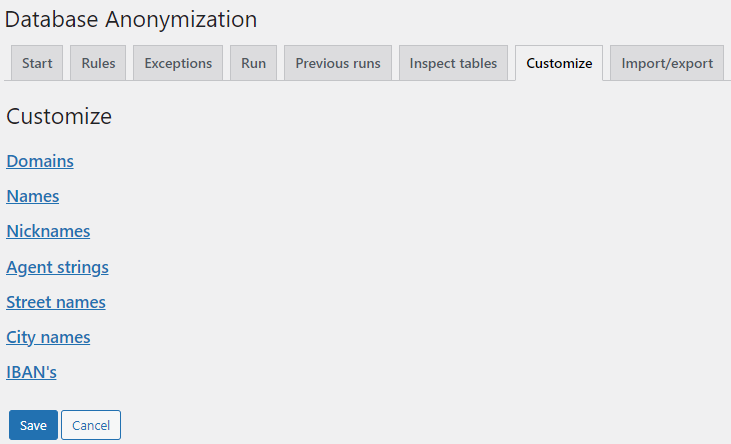This screenshot has width=731, height=444.
Task: Click the City names link
Action: (x=48, y=337)
